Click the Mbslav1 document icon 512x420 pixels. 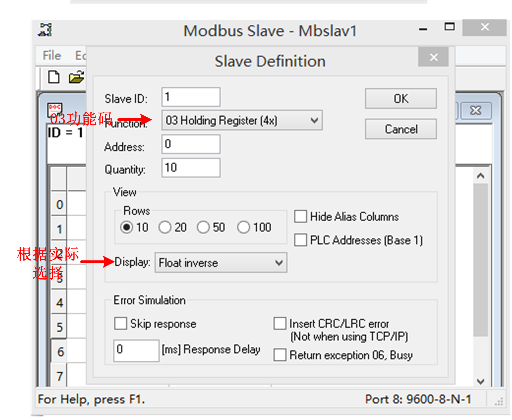click(x=54, y=109)
